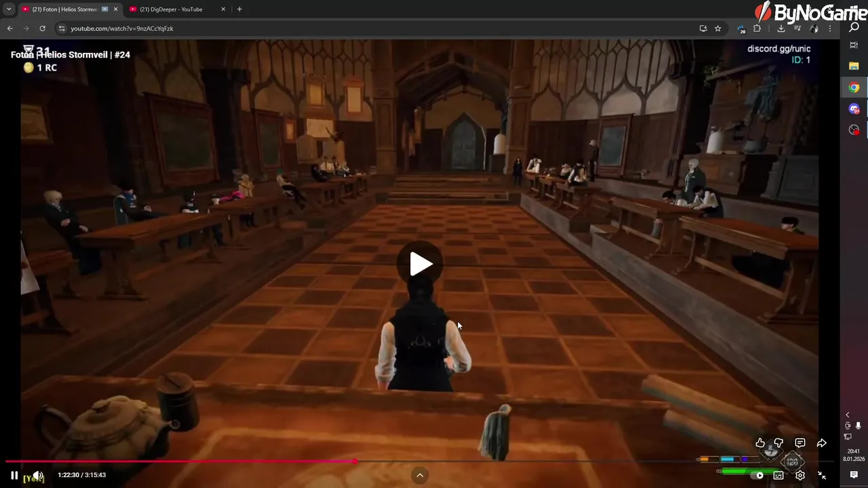This screenshot has height=488, width=868.
Task: Show hidden tray icons chevron
Action: [848, 415]
